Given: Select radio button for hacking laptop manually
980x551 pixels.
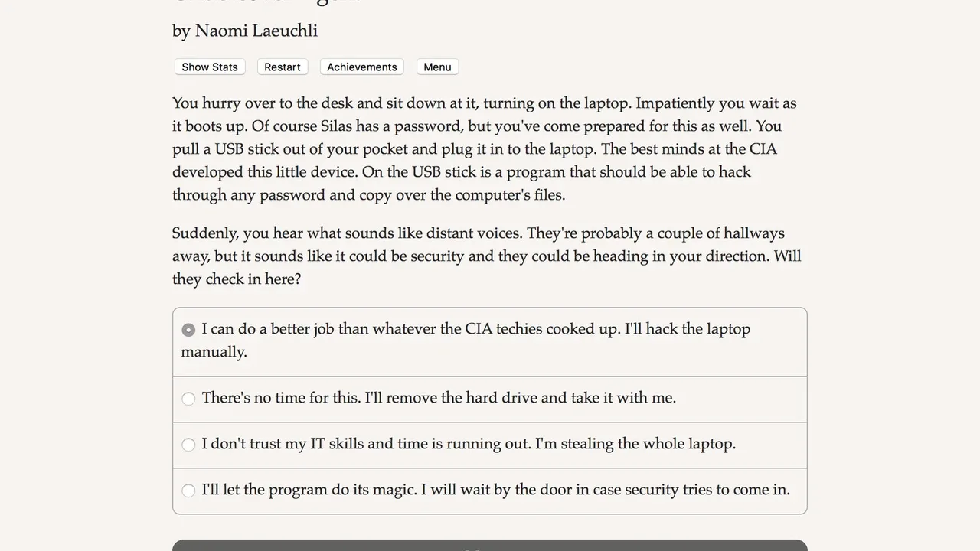Looking at the screenshot, I should click(188, 330).
